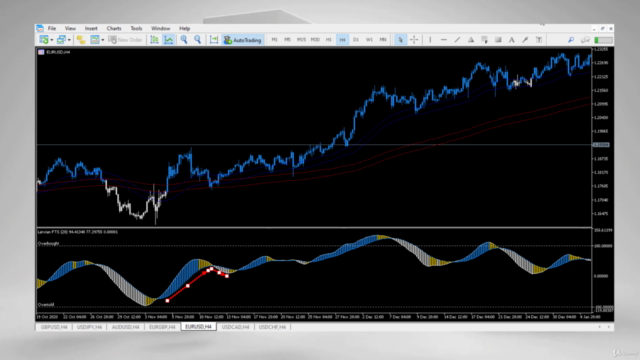Switch to the USDJPY,H4 chart tab
640x360 pixels.
coord(89,327)
